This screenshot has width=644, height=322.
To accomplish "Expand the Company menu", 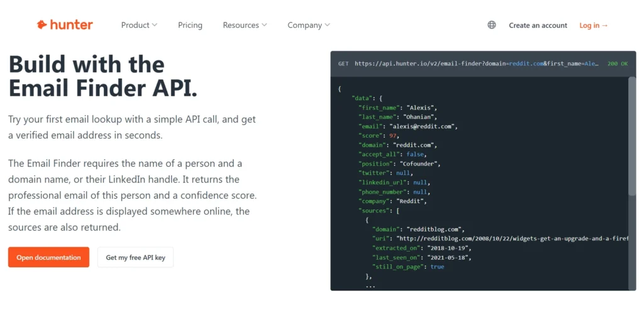I will tap(309, 25).
